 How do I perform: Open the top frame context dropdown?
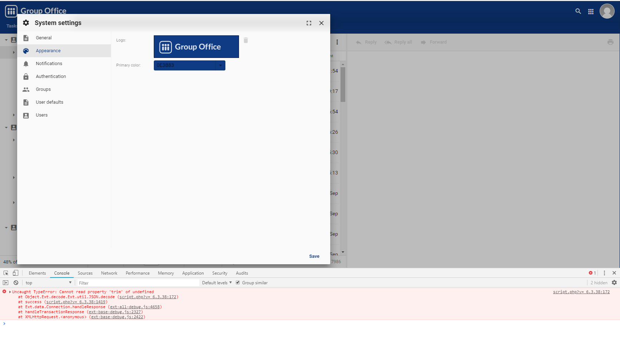click(48, 282)
